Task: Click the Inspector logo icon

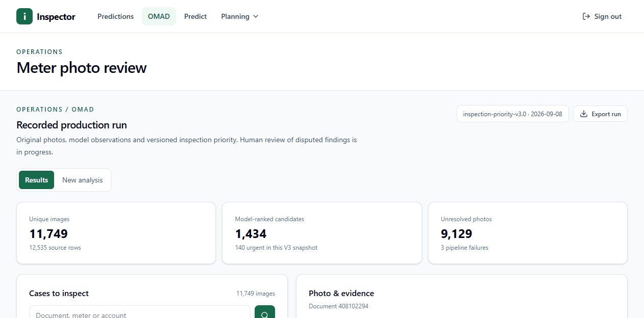Action: pos(24,16)
